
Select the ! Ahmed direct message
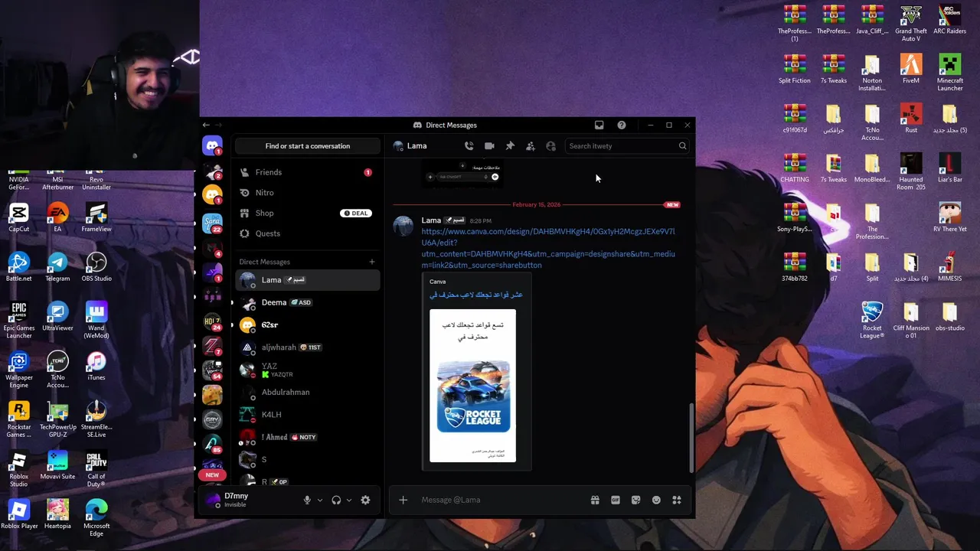[x=307, y=437]
